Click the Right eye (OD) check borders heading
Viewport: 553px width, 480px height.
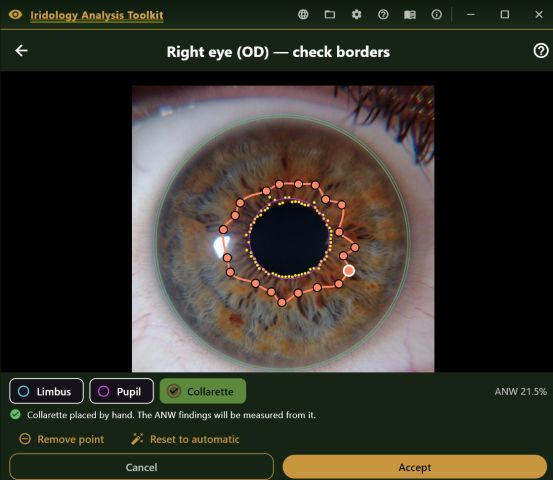[278, 52]
